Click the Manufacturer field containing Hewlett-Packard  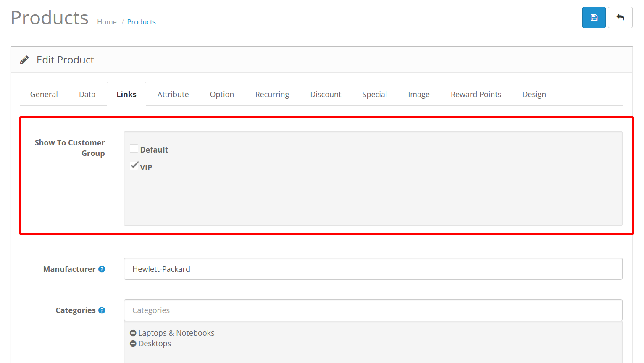click(x=373, y=269)
